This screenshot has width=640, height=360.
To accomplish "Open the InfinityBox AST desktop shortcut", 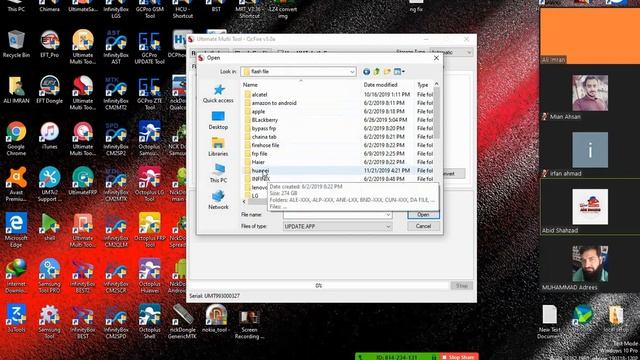I will tap(116, 47).
